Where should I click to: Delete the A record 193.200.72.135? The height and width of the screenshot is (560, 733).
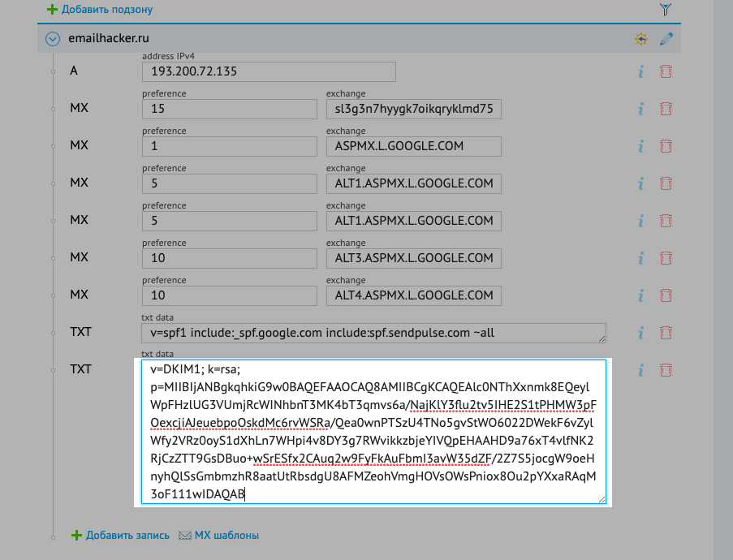(666, 71)
